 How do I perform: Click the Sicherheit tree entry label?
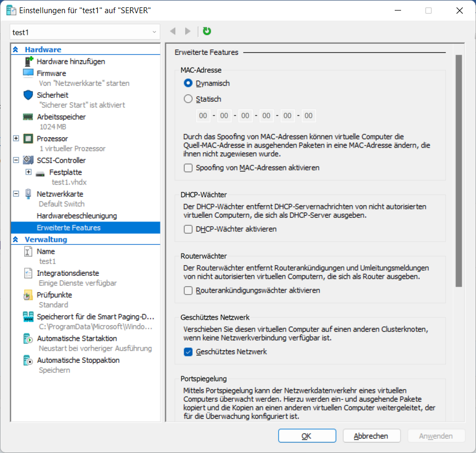pyautogui.click(x=53, y=95)
